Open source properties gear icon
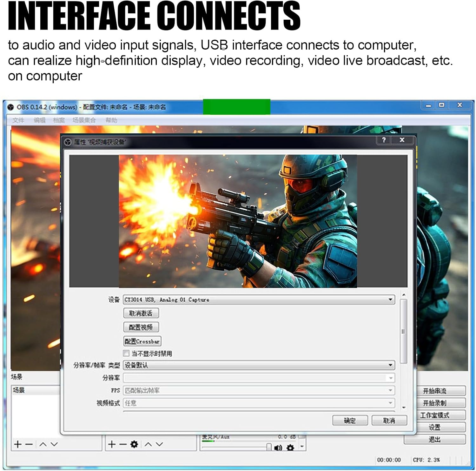The height and width of the screenshot is (471, 476). pyautogui.click(x=134, y=444)
